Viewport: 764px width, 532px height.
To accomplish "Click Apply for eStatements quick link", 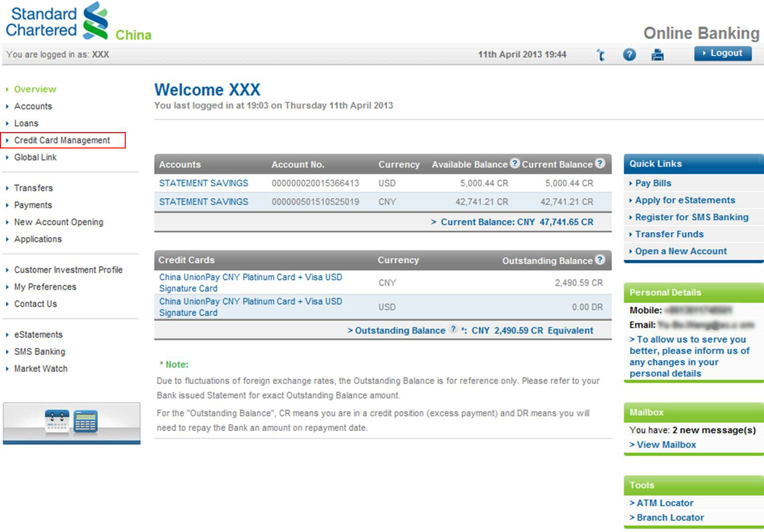I will coord(685,200).
